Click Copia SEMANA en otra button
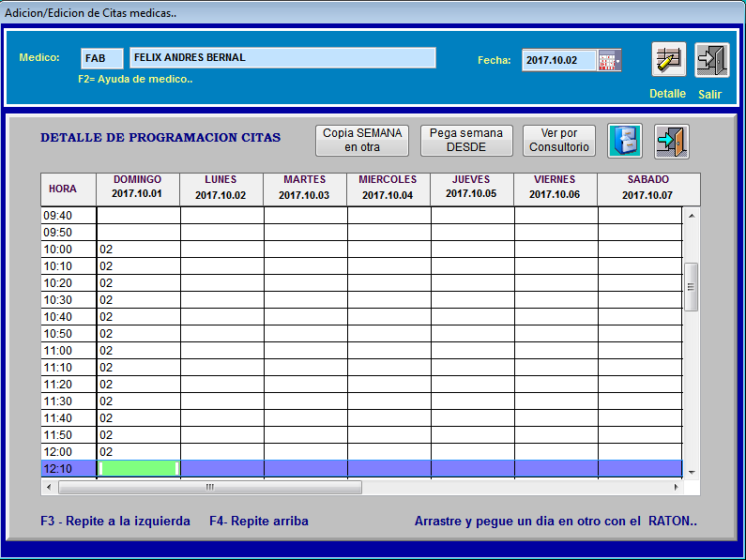746x560 pixels. click(x=362, y=141)
